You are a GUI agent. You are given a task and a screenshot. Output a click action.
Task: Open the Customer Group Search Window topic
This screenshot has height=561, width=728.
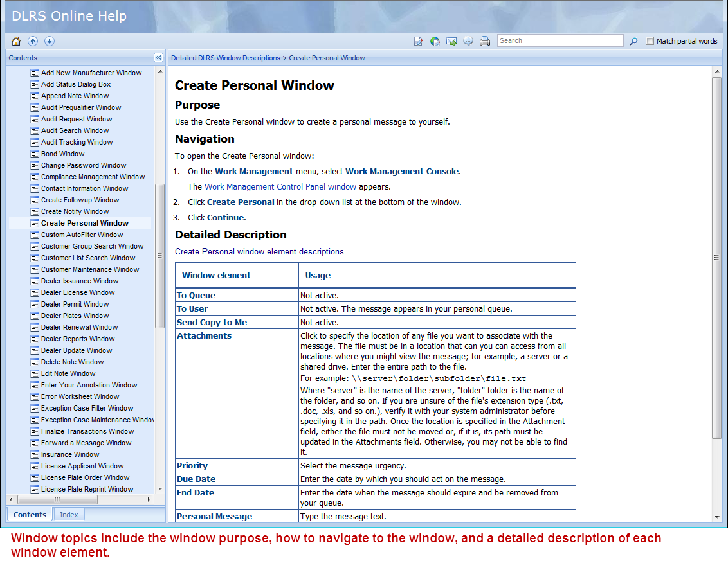tap(93, 246)
